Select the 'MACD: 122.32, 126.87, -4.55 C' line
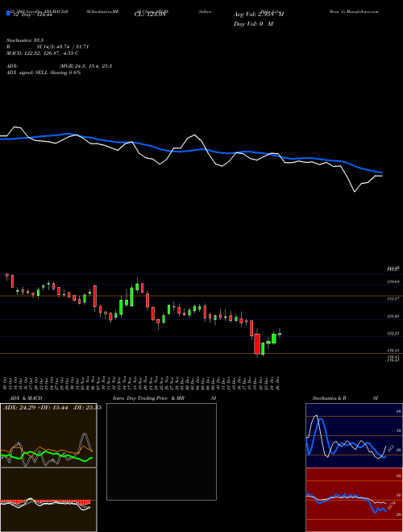This screenshot has height=532, width=403. 43,53
